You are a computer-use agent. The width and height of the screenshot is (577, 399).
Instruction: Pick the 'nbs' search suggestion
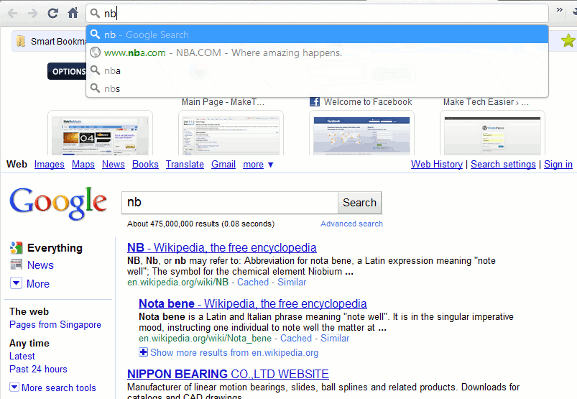coord(317,89)
